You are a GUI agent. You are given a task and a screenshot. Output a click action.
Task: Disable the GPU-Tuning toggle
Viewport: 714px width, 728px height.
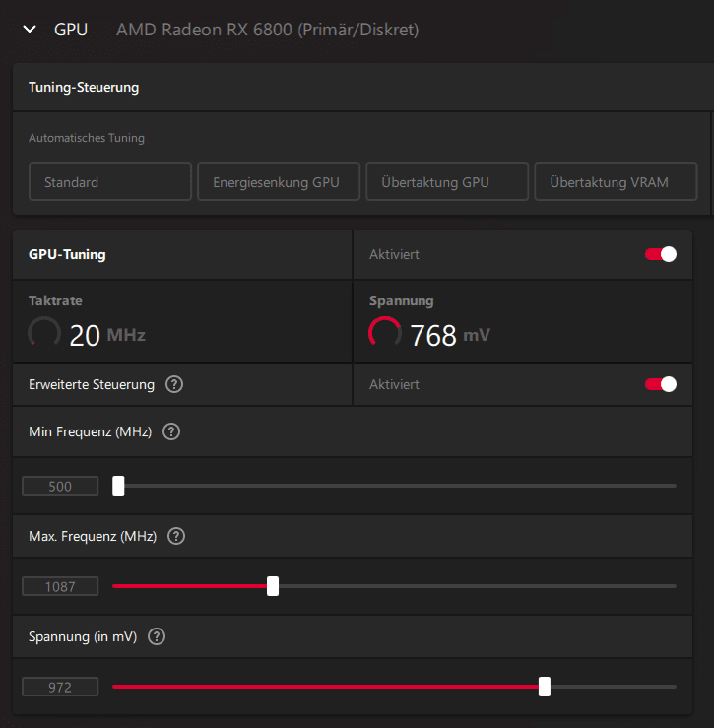pos(661,254)
